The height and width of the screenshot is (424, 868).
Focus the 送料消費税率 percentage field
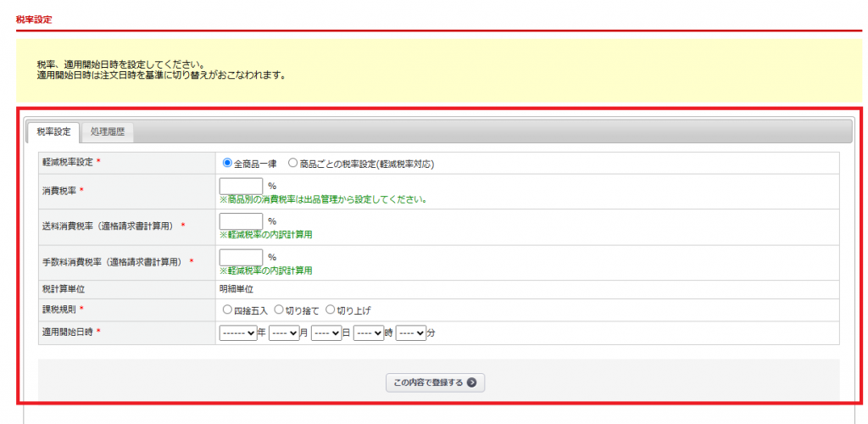coord(241,221)
